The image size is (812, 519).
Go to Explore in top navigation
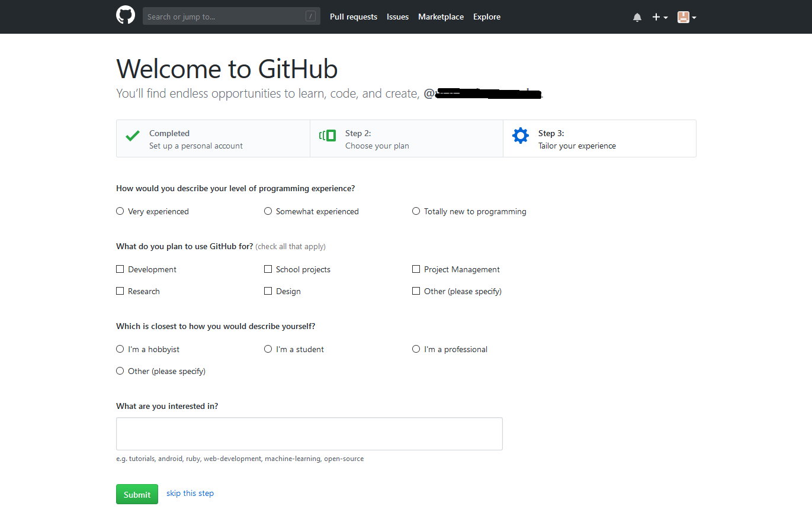487,17
